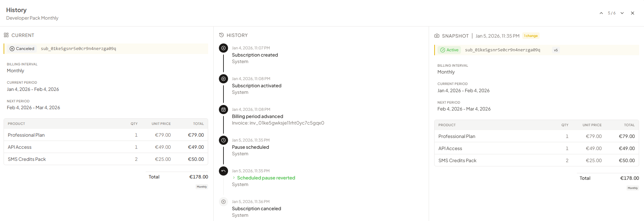The height and width of the screenshot is (221, 644).
Task: Click the Subscription canceled X icon
Action: [223, 202]
